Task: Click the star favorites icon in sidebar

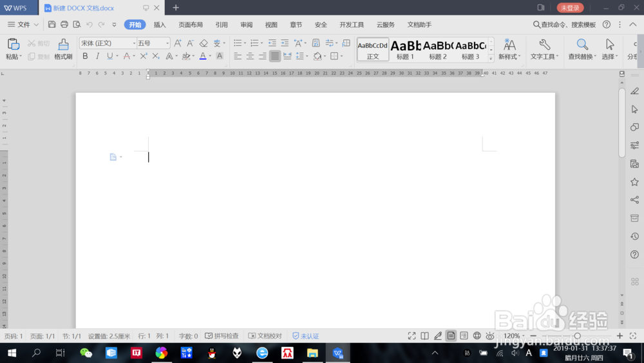Action: tap(634, 182)
